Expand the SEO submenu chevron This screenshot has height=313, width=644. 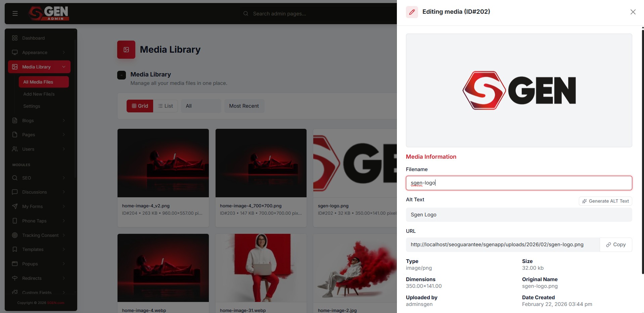click(x=64, y=178)
